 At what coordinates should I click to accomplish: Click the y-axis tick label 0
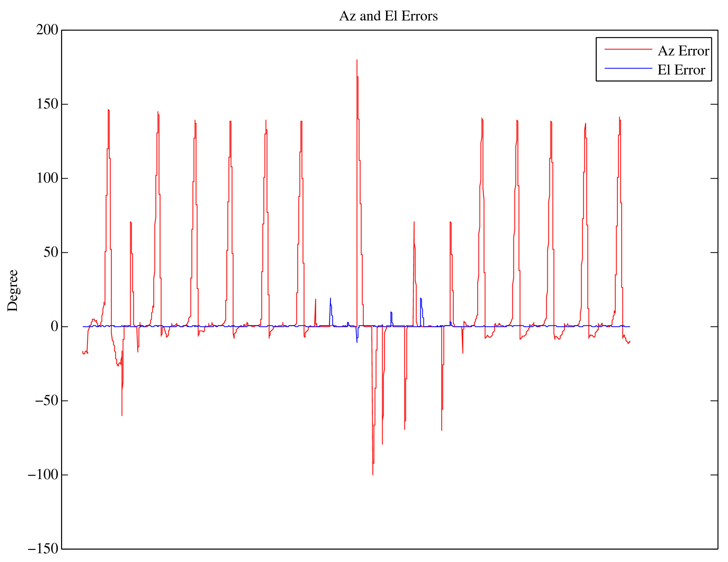click(x=54, y=326)
